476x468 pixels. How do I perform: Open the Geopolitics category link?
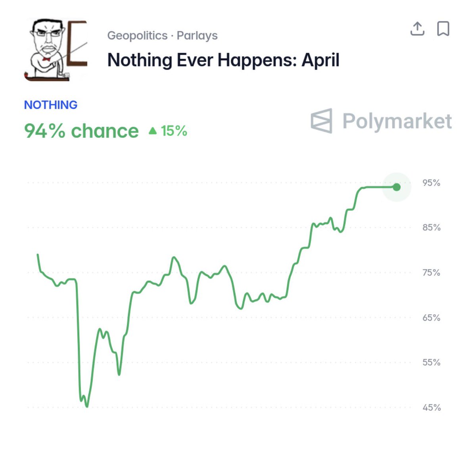[x=137, y=36]
